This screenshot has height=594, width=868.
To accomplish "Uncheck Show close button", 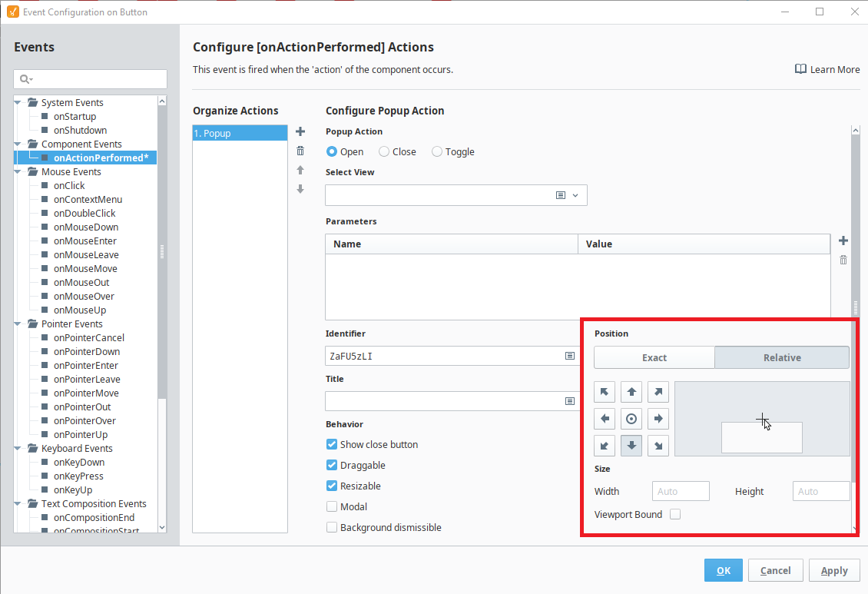I will (332, 444).
